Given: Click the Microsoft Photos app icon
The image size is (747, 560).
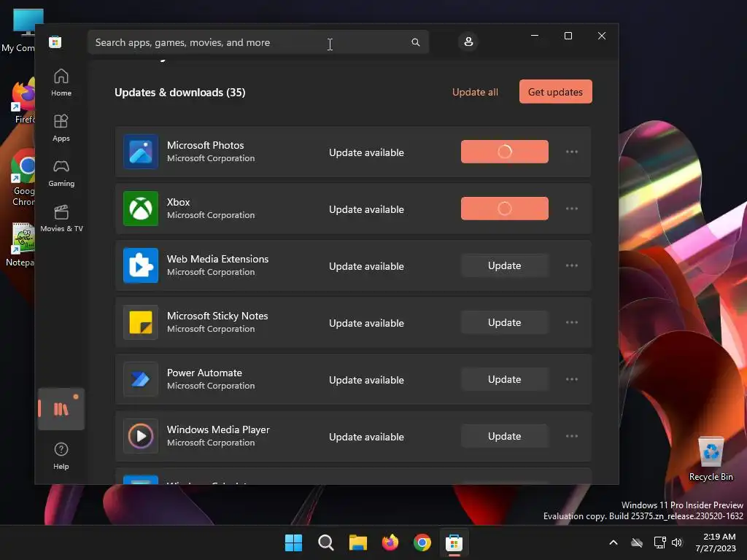Looking at the screenshot, I should [141, 152].
